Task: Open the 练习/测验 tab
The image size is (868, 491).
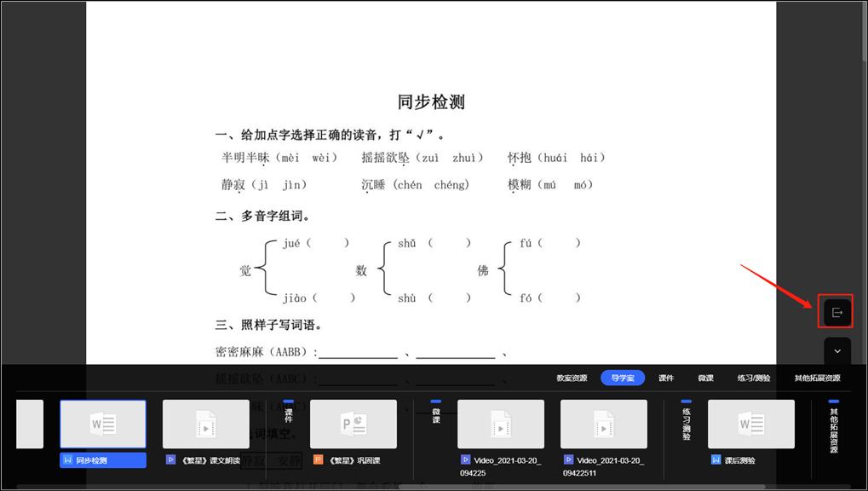Action: [x=753, y=378]
